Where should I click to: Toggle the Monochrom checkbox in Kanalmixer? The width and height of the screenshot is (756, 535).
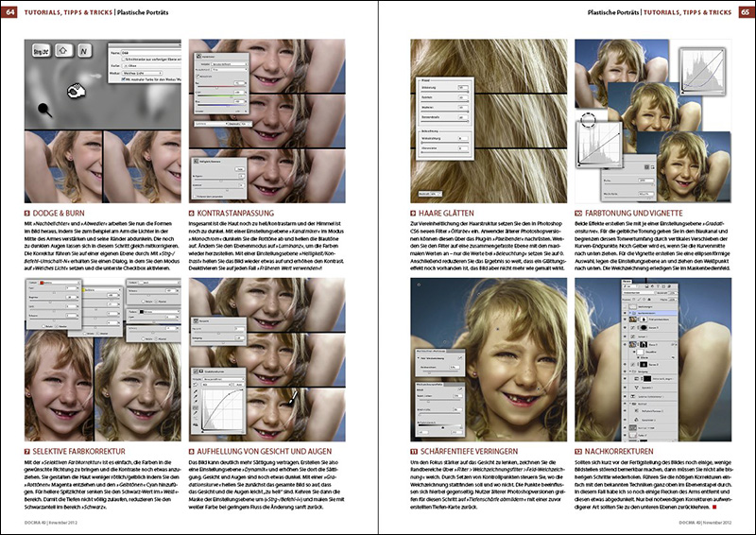[197, 77]
